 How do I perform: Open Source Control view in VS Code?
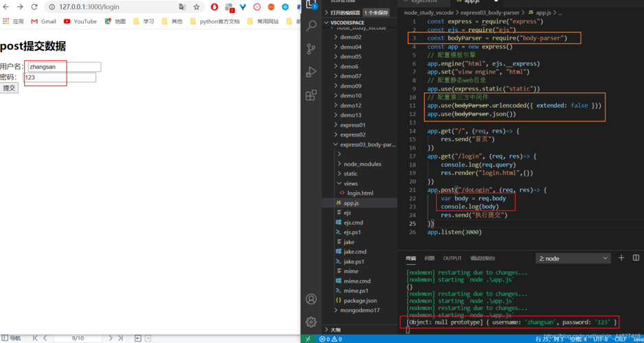tap(311, 49)
